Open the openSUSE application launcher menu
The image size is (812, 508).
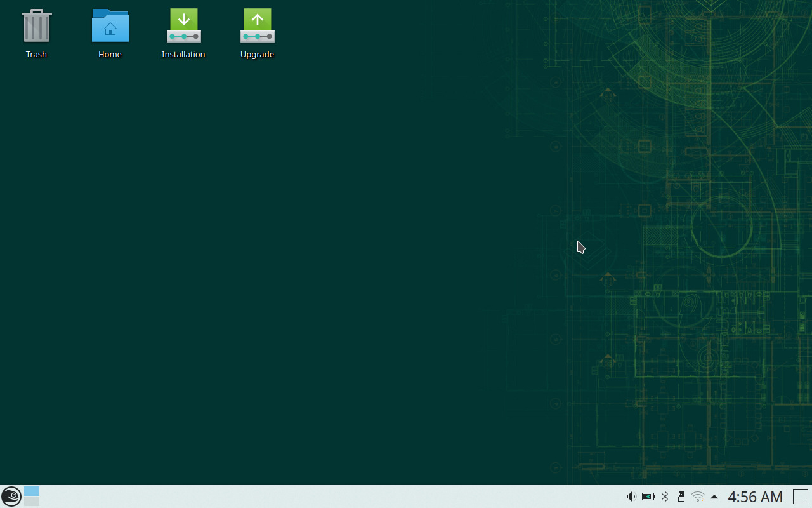11,496
